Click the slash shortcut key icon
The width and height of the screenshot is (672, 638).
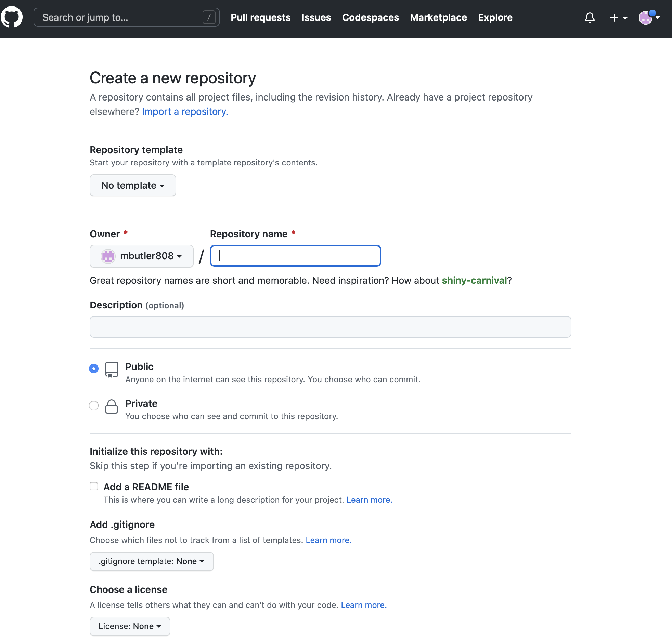tap(209, 17)
